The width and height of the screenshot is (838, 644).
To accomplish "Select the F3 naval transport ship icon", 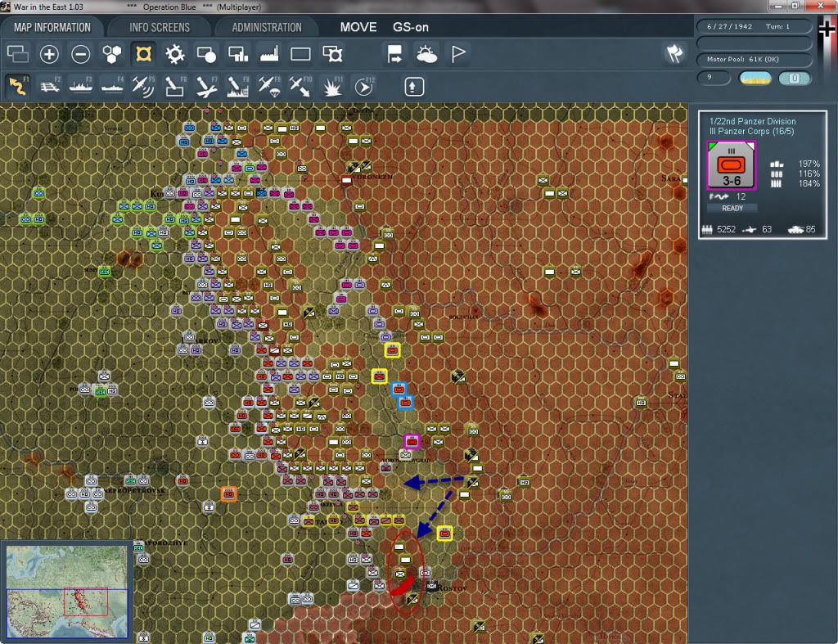I will click(81, 86).
